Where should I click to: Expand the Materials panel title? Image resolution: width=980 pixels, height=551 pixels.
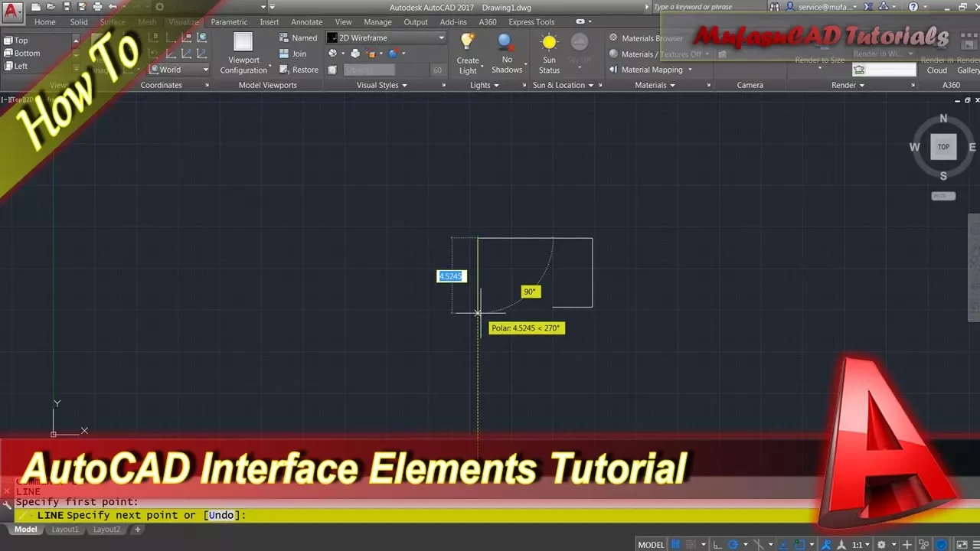[x=655, y=85]
